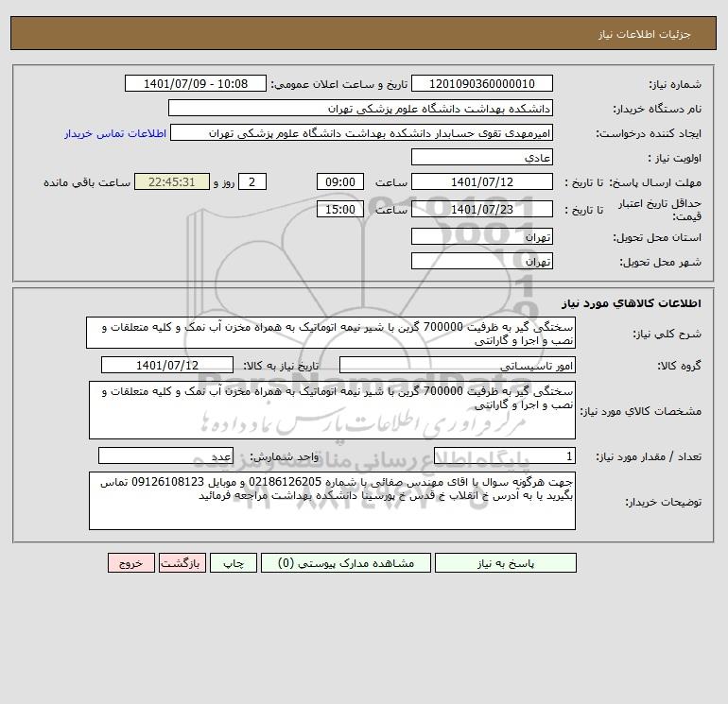Image resolution: width=728 pixels, height=704 pixels.
Task: Click the unit field عدد
Action: point(165,455)
